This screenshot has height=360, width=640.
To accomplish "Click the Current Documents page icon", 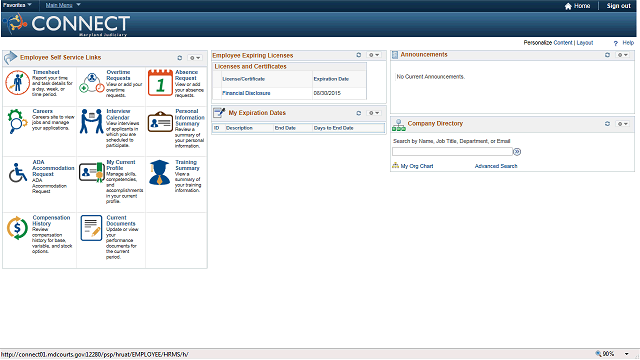I will [91, 228].
